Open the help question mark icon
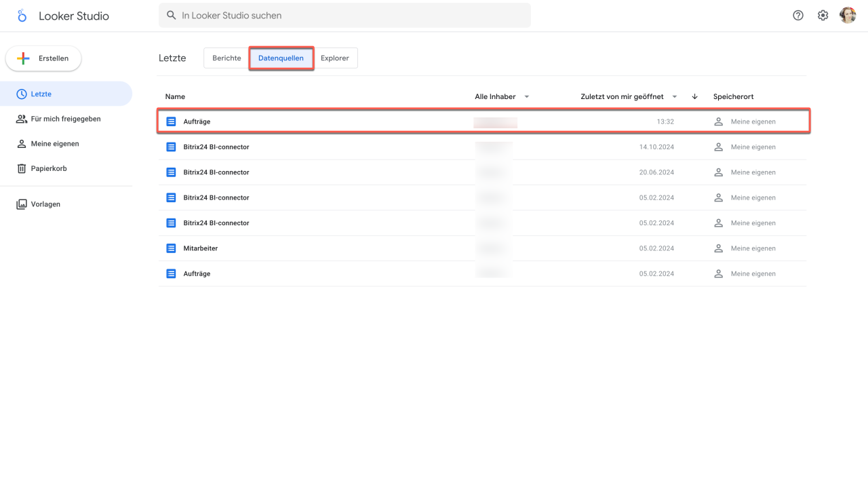868x479 pixels. coord(798,16)
